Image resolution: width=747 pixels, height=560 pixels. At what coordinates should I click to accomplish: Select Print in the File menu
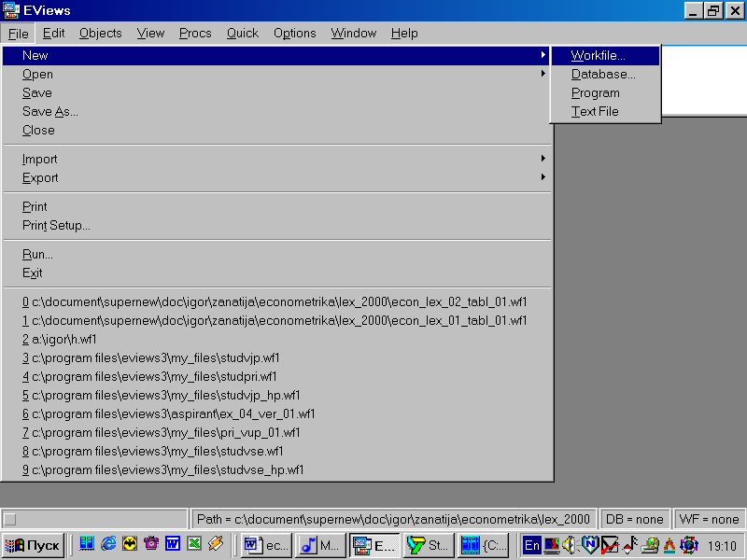click(x=276, y=206)
